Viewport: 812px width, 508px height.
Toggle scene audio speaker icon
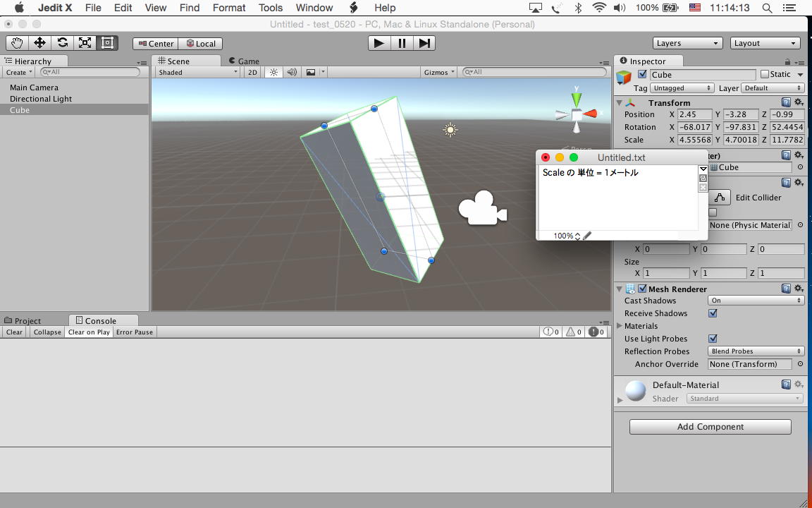pyautogui.click(x=292, y=72)
